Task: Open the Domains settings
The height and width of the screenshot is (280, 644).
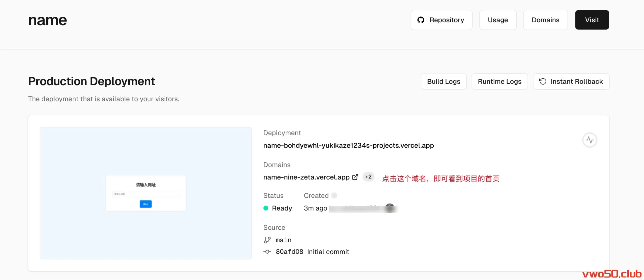Action: point(545,20)
